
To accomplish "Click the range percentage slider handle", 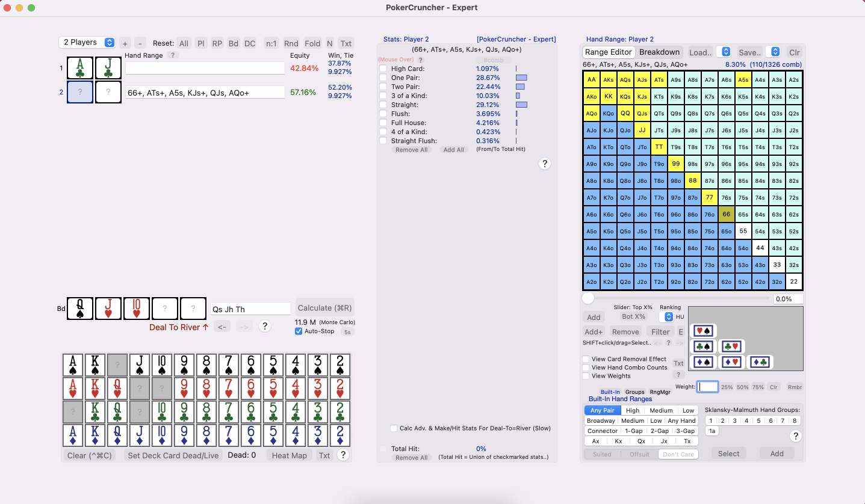I will [x=588, y=298].
